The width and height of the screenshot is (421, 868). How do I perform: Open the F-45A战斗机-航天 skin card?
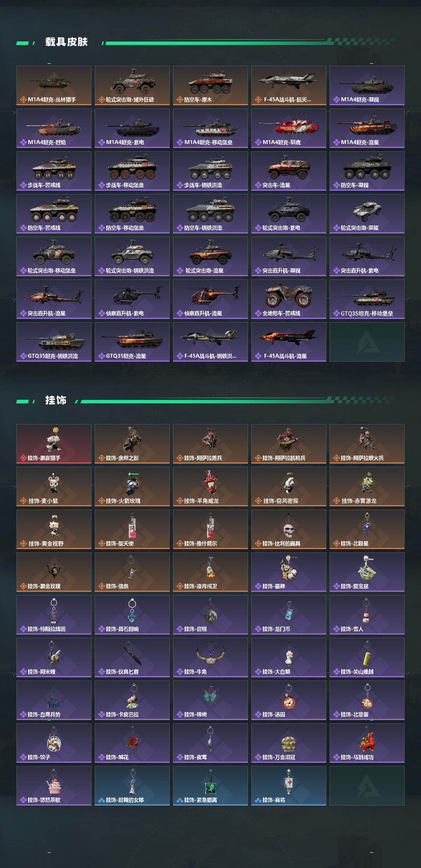(x=288, y=85)
